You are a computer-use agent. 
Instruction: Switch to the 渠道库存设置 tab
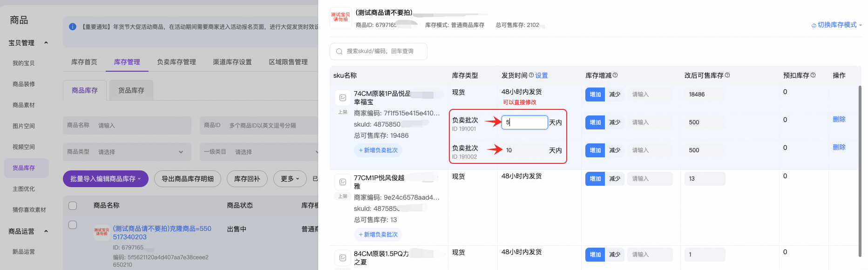(232, 62)
